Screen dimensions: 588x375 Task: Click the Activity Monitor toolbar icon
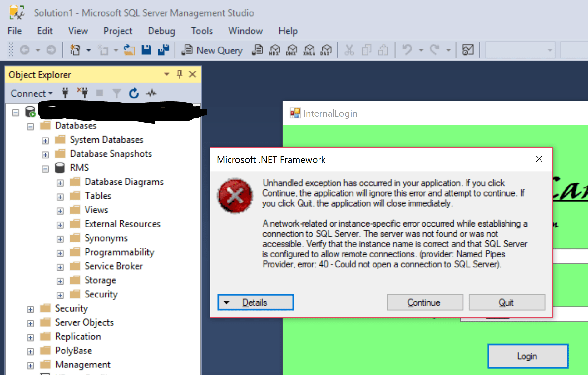point(468,50)
